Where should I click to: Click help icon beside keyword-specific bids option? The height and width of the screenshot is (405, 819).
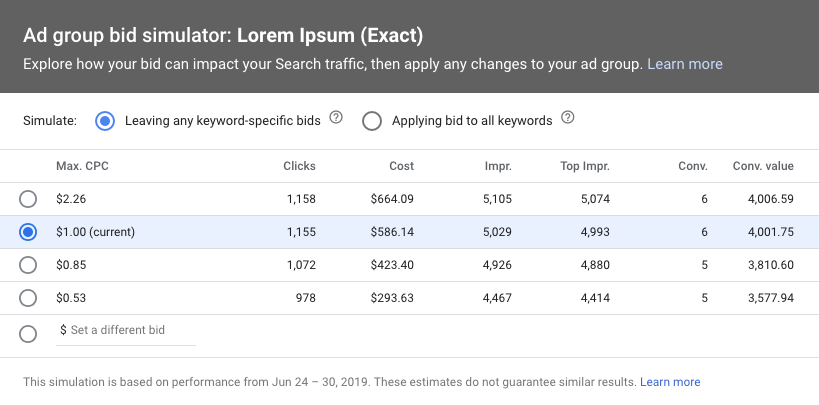pos(336,118)
